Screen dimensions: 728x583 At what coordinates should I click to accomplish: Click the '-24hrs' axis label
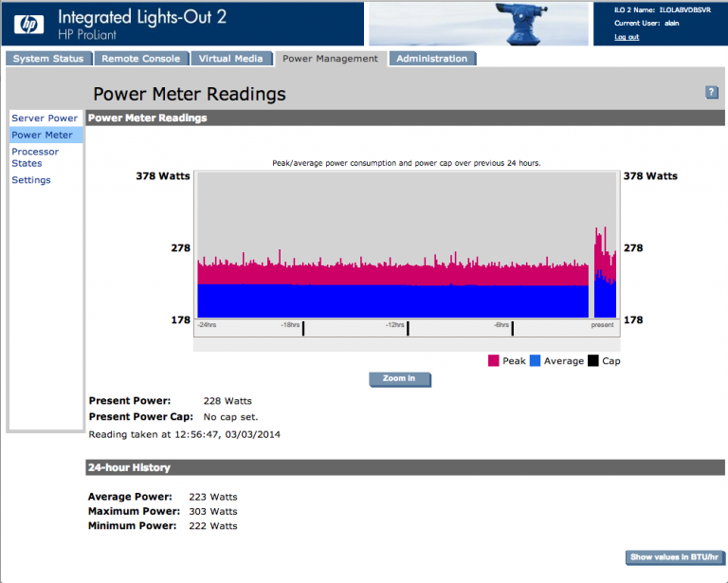[x=207, y=325]
